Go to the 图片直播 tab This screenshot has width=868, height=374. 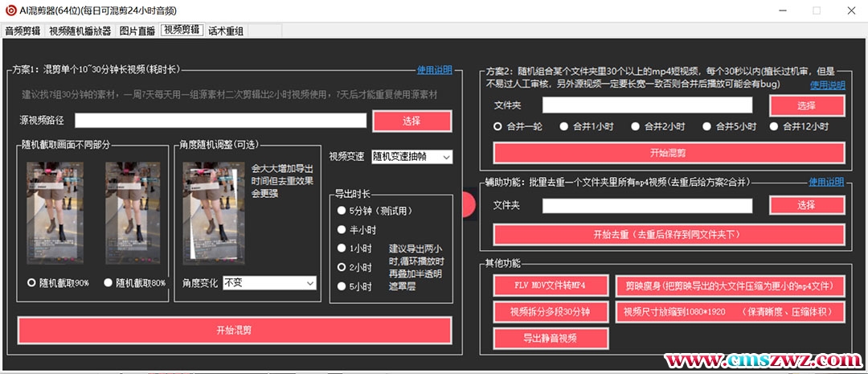point(137,31)
